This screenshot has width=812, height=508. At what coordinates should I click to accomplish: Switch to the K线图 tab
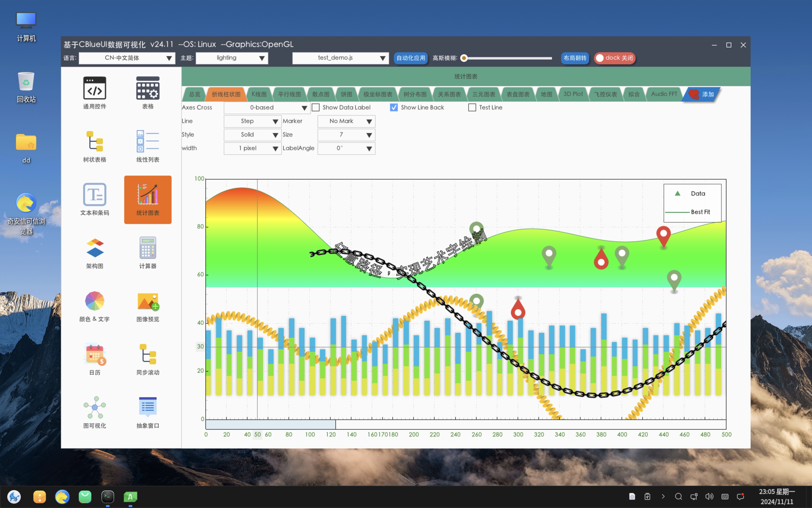coord(259,94)
